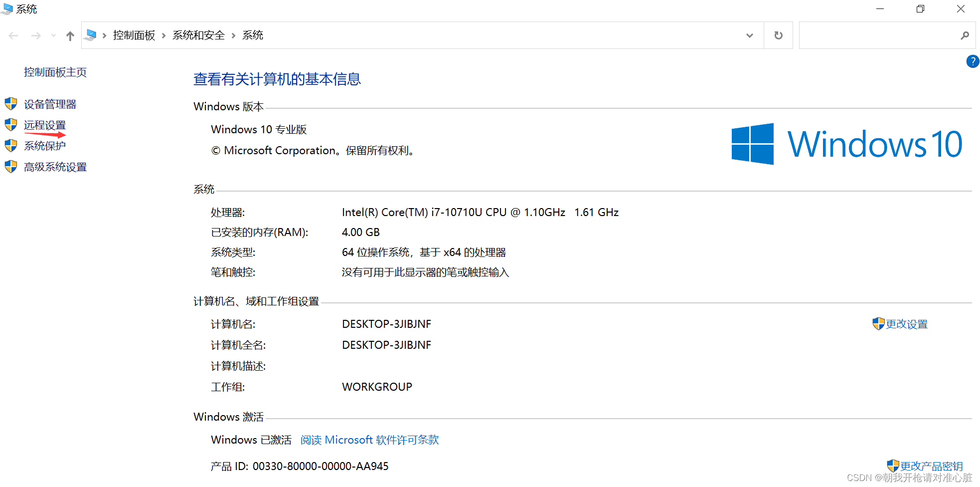Restore down the 系统 window
This screenshot has height=487, width=980.
(920, 9)
